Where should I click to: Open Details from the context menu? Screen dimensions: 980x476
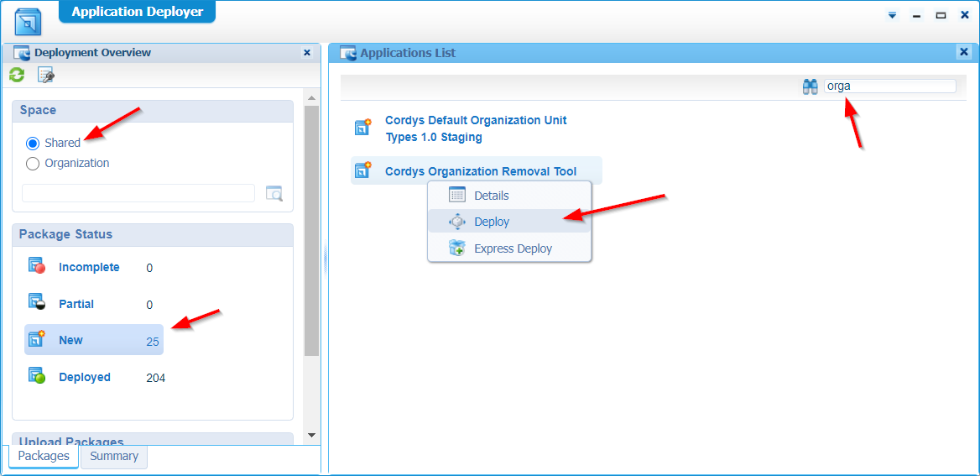click(x=491, y=196)
